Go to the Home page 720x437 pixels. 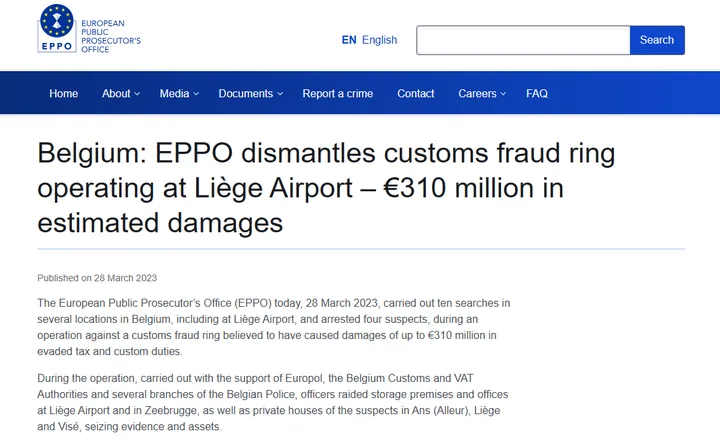(x=63, y=93)
